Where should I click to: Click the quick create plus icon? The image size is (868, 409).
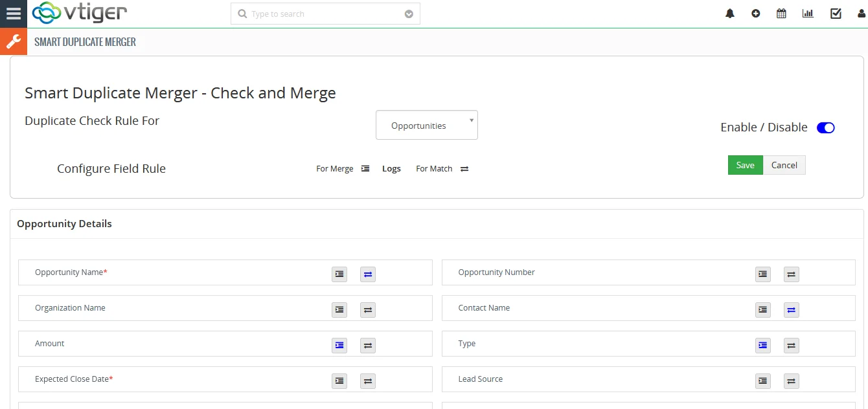click(x=756, y=14)
